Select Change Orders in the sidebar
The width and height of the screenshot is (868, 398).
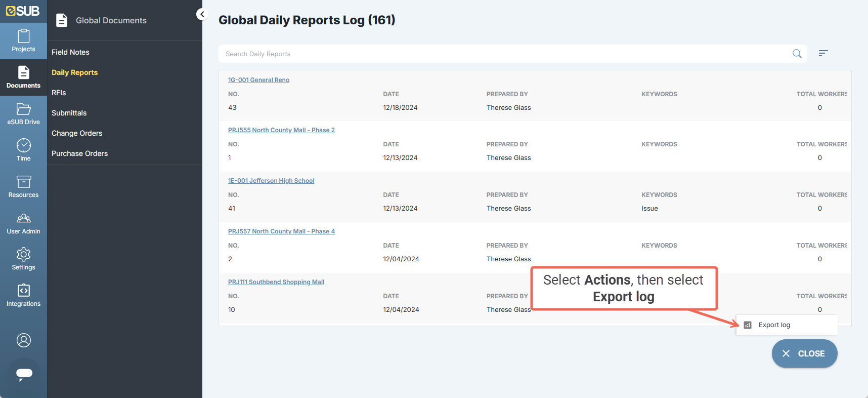coord(77,133)
